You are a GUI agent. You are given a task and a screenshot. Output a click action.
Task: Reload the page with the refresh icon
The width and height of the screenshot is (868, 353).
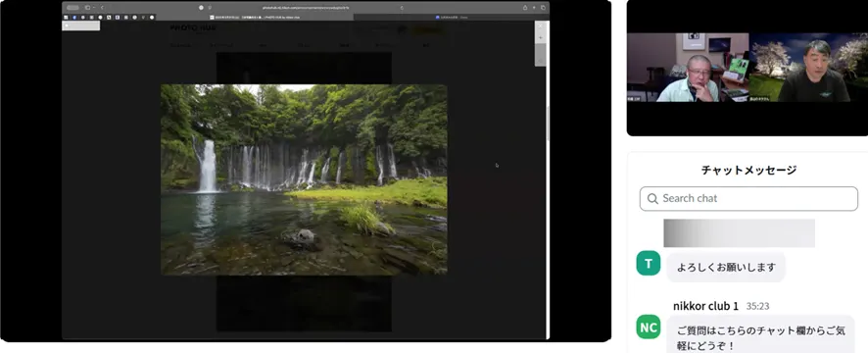(x=402, y=8)
